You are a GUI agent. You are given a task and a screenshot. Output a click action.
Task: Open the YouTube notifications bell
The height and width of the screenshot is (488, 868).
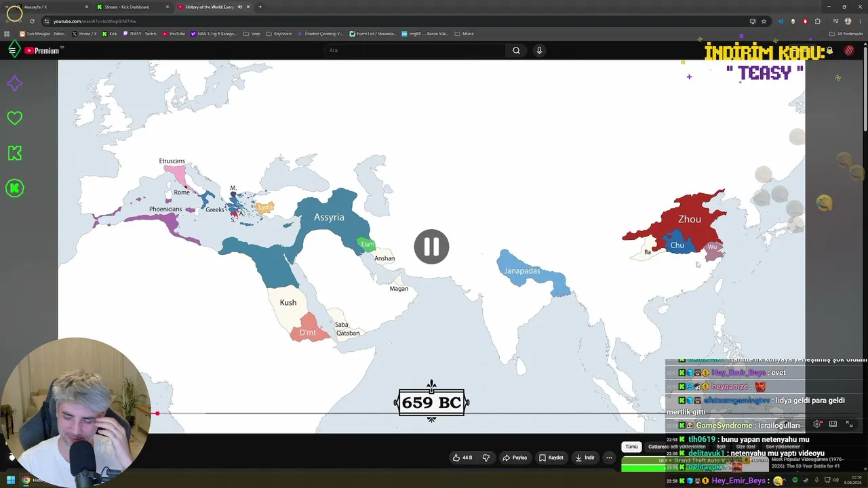(x=829, y=51)
